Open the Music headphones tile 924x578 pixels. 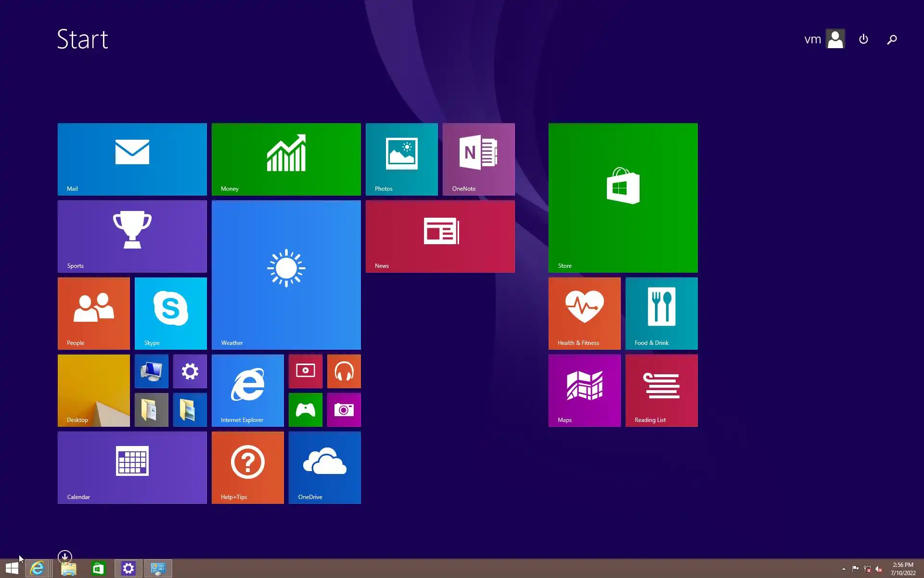click(344, 371)
